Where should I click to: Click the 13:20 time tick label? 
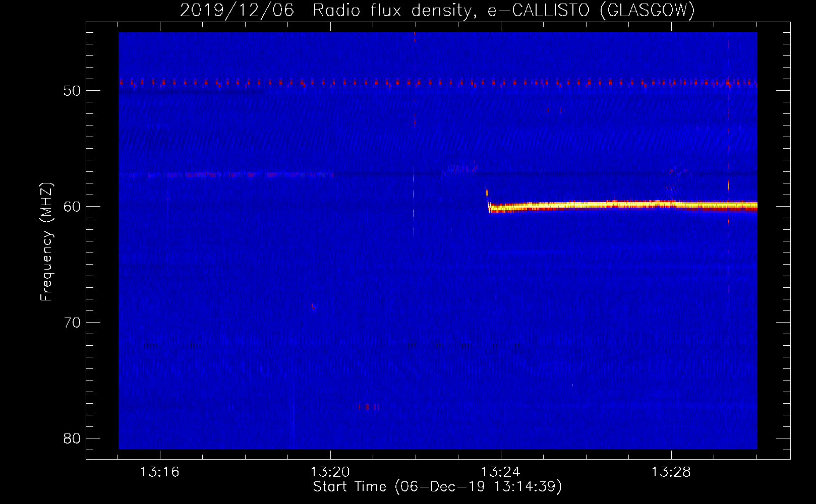(330, 472)
